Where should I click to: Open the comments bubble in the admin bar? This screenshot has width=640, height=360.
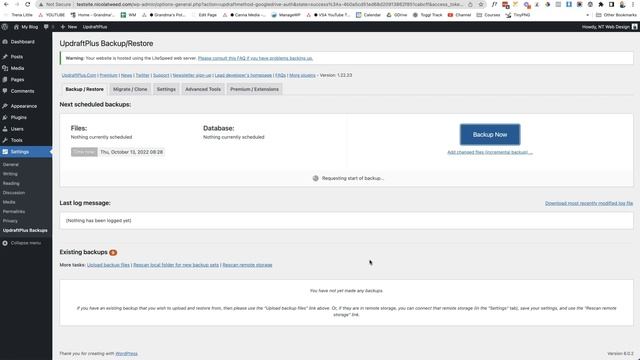click(x=46, y=27)
